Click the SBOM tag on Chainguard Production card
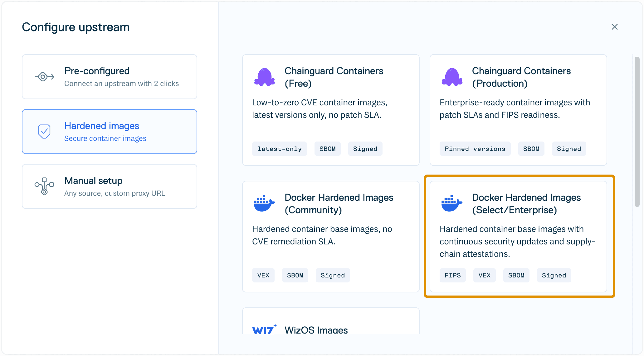This screenshot has width=644, height=356. coord(531,149)
